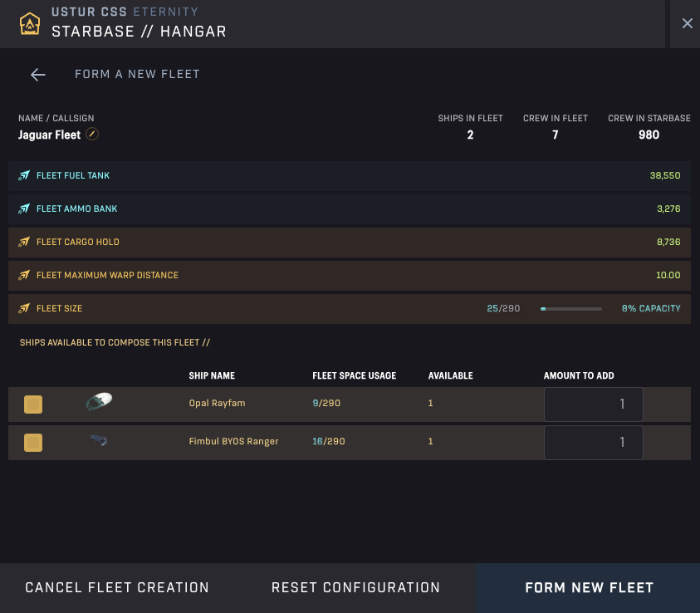Click the Opal Rayfam ship thumbnail
Screen dimensions: 700x613
click(98, 402)
